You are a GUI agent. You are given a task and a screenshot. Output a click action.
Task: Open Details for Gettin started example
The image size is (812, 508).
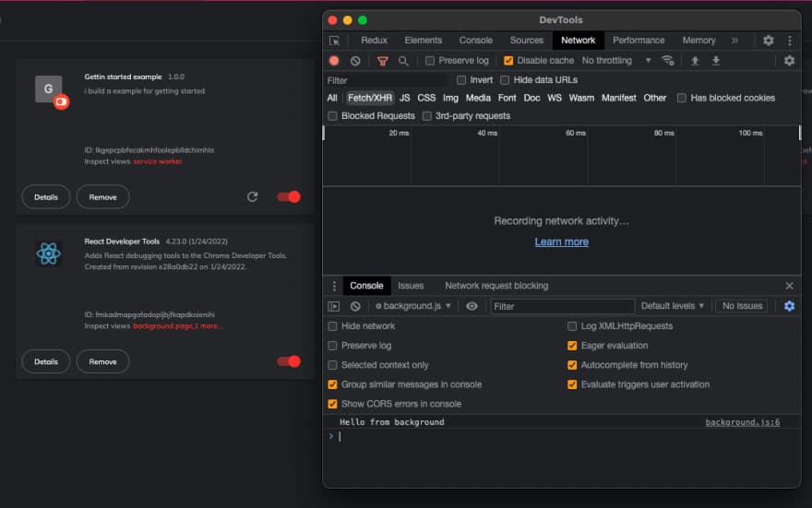pos(46,197)
